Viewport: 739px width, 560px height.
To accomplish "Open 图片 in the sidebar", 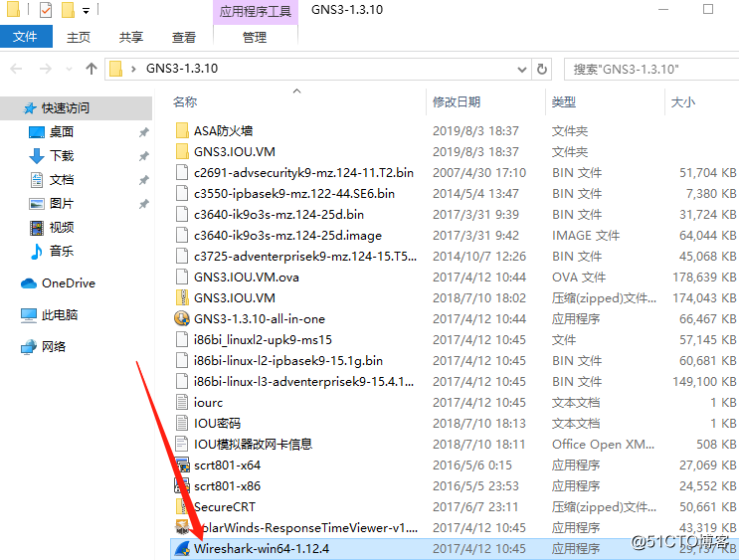I will pyautogui.click(x=62, y=204).
